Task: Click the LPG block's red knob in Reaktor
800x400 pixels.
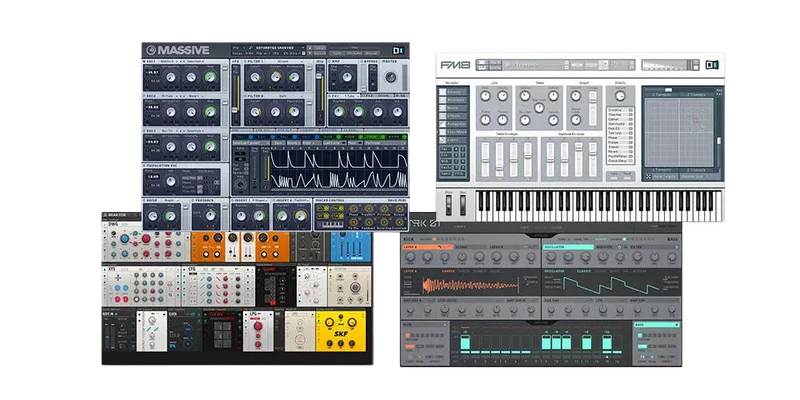Action: [x=258, y=327]
